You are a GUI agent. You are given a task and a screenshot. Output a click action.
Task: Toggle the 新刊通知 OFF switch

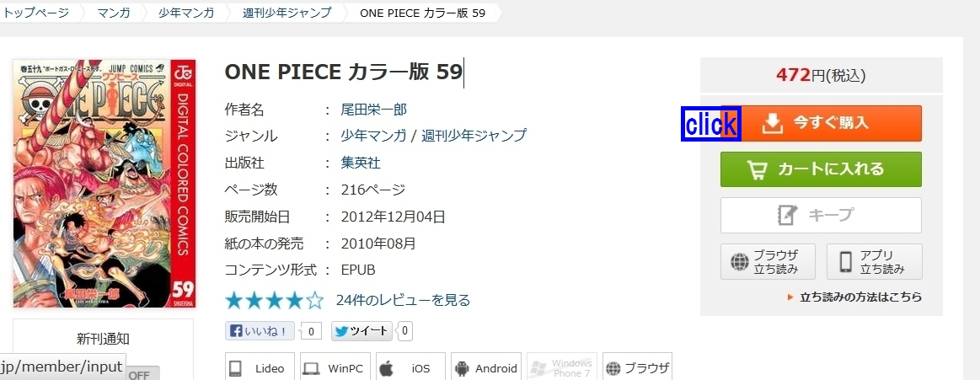pos(144,374)
